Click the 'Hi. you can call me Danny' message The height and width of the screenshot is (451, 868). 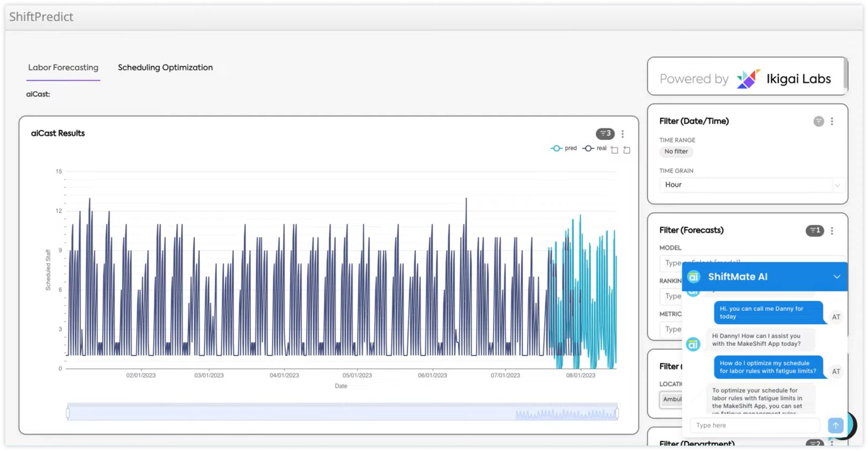pos(768,312)
